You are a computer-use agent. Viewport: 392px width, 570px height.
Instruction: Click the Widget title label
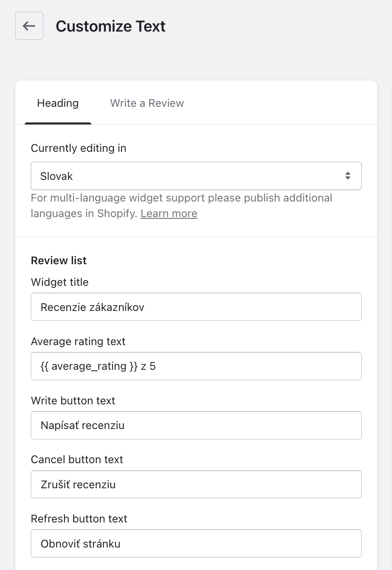pyautogui.click(x=60, y=282)
